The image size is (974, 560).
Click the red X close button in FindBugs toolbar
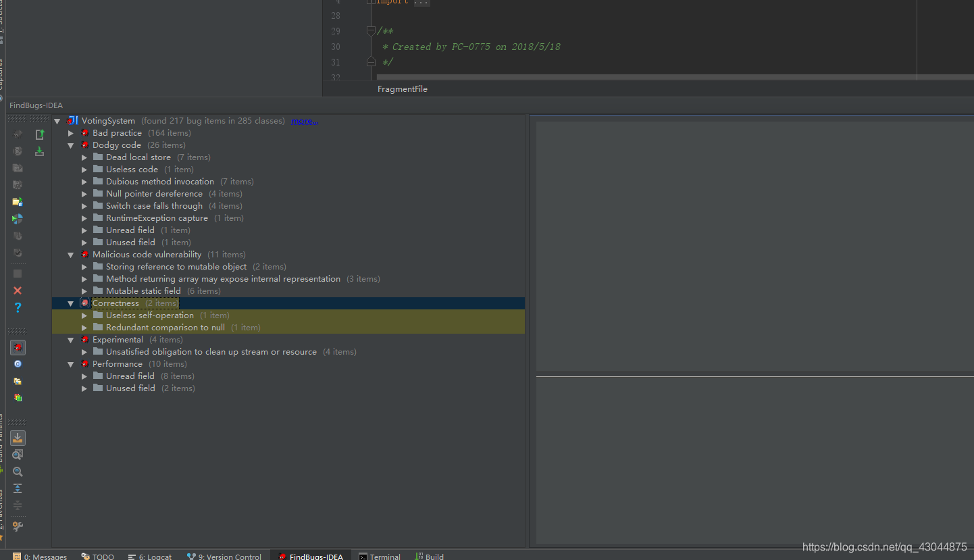click(18, 290)
